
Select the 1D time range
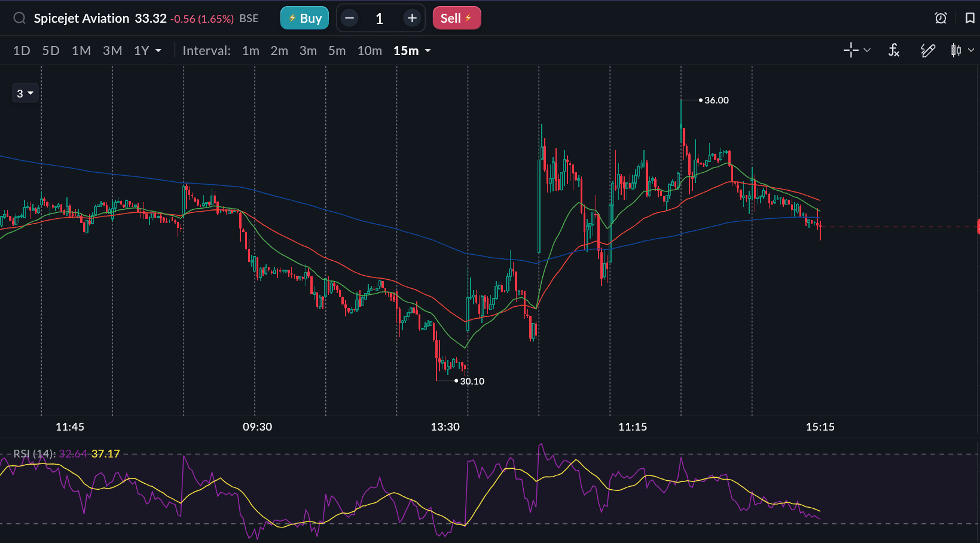(x=22, y=51)
